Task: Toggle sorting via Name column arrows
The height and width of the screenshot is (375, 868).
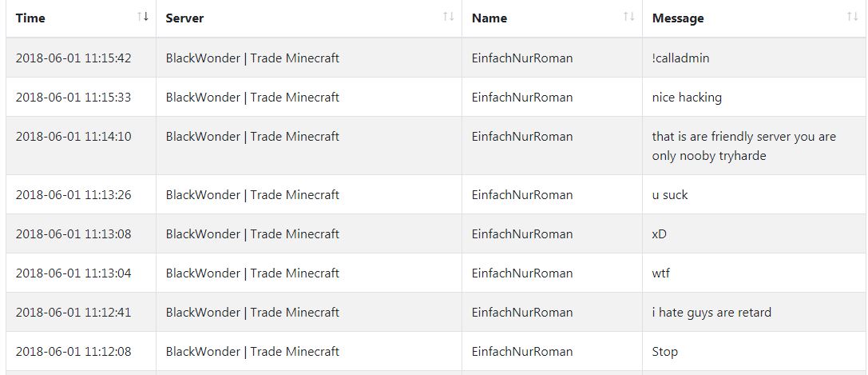Action: pos(629,17)
